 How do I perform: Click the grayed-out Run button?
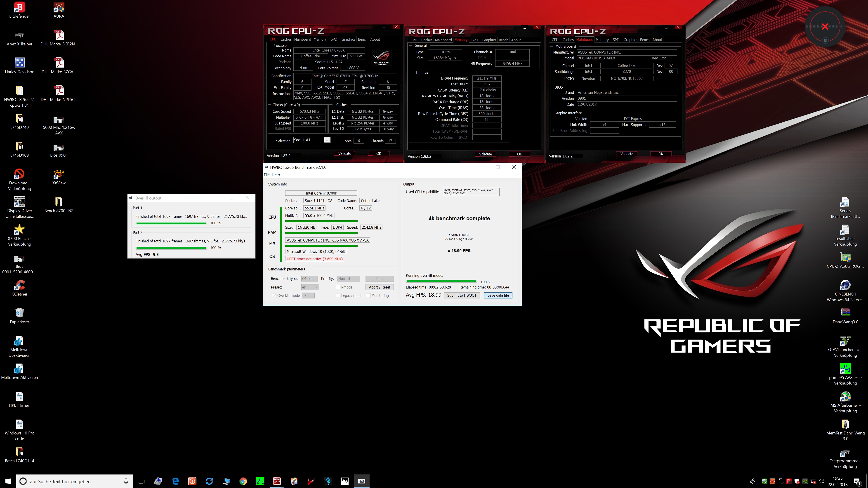[x=379, y=279]
